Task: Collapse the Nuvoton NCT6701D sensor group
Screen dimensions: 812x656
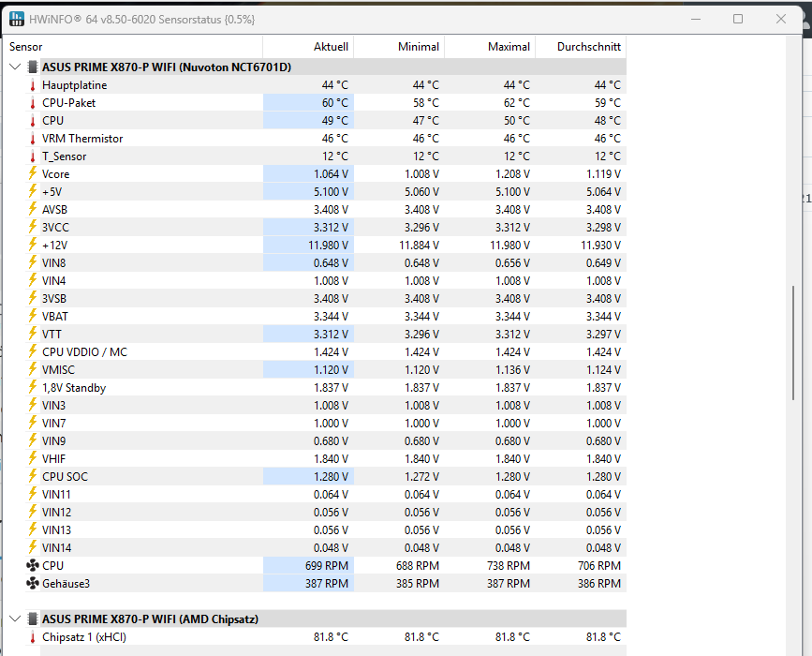Action: pos(15,67)
